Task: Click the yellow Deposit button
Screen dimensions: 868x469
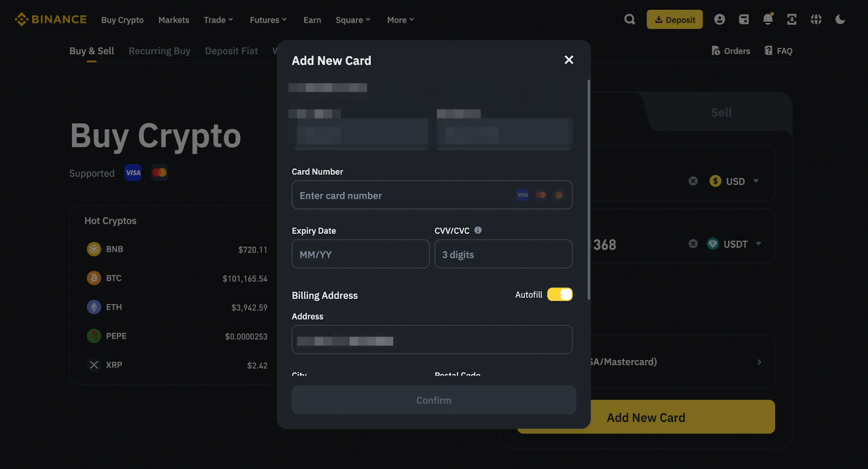Action: click(x=674, y=19)
